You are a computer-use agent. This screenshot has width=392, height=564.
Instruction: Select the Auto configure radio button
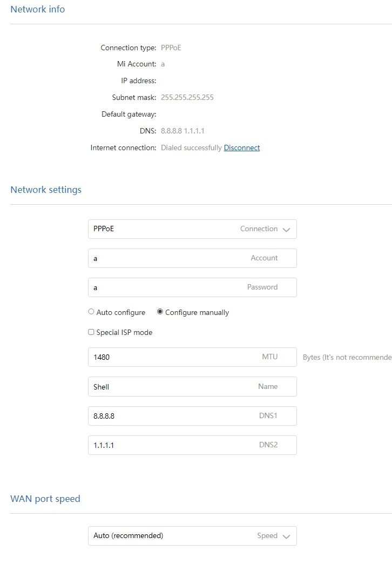tap(91, 311)
